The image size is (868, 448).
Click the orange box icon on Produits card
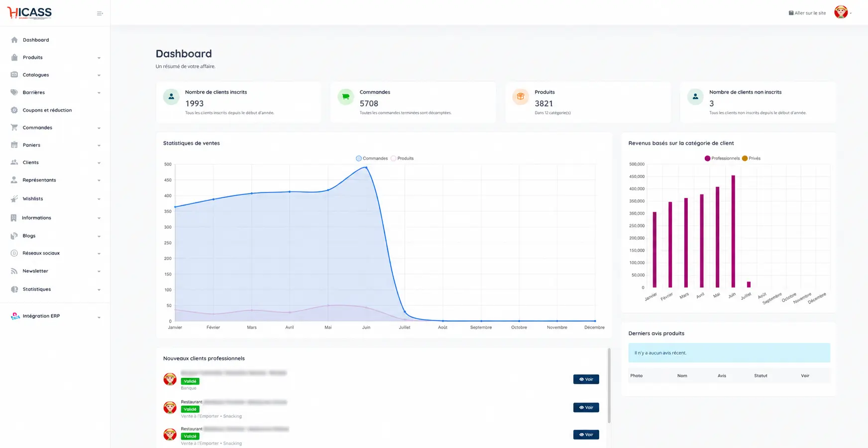point(520,96)
